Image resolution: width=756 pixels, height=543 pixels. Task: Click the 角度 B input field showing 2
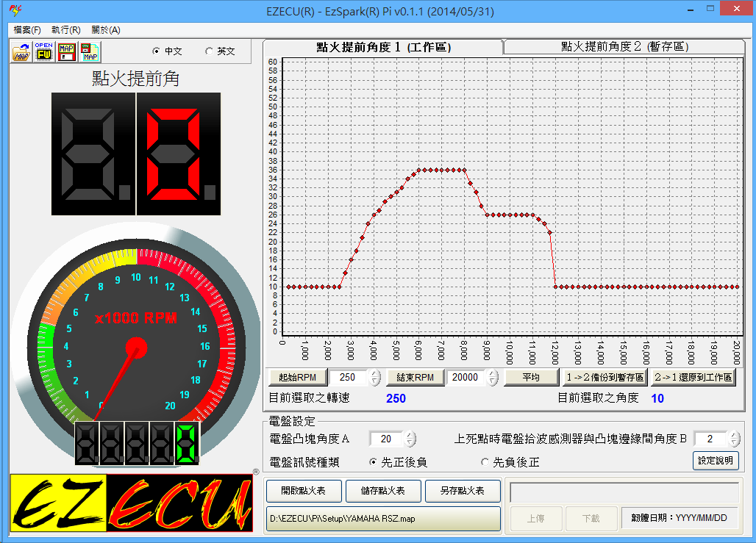709,439
